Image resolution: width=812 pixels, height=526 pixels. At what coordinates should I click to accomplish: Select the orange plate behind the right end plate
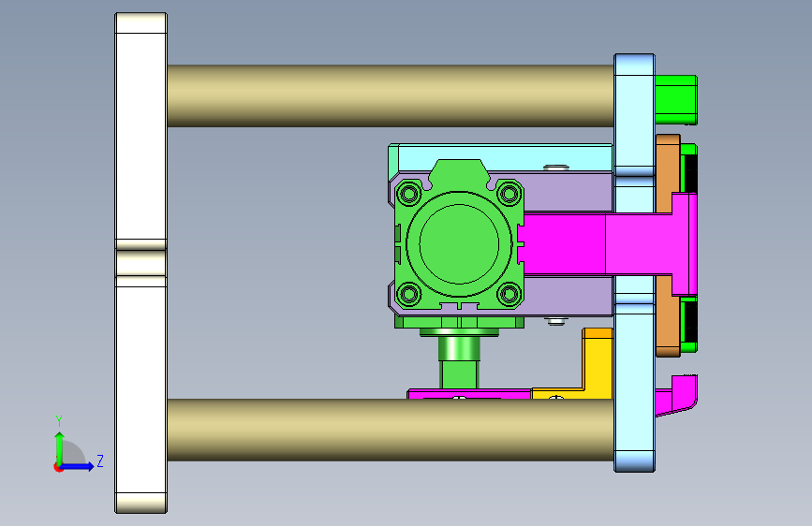pos(668,171)
